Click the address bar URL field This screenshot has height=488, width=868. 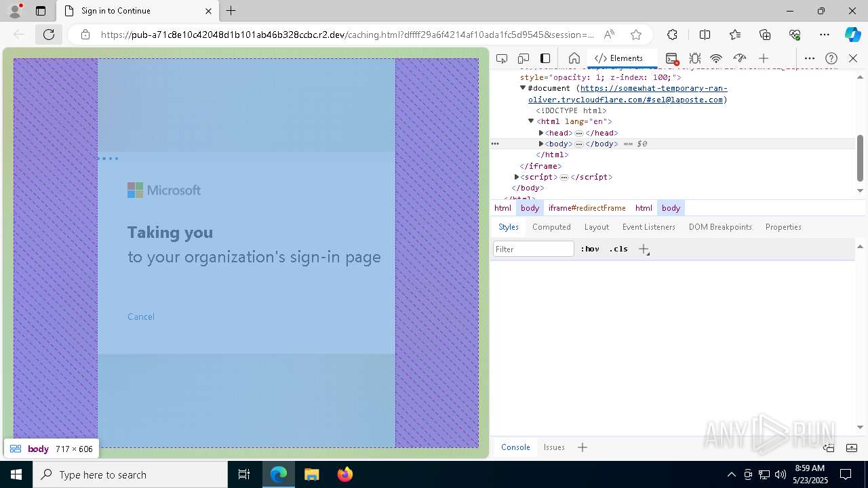[x=347, y=35]
